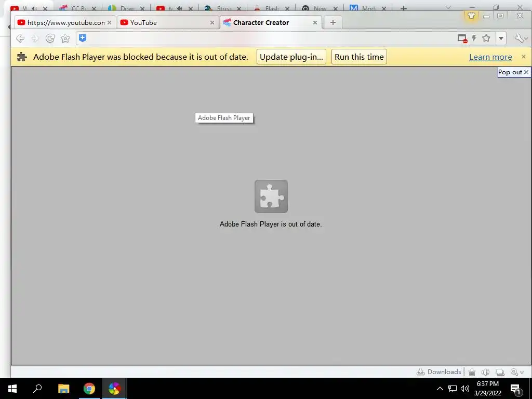Click Run this time button
Viewport: 532px width, 399px height.
click(359, 57)
